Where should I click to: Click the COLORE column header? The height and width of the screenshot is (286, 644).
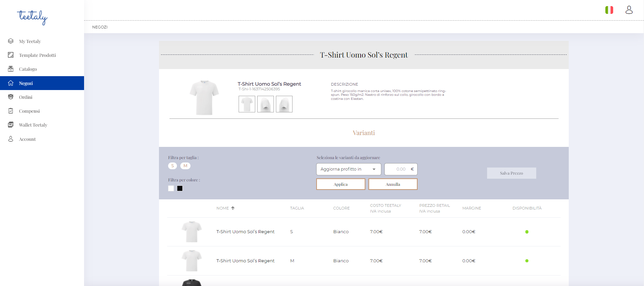click(x=341, y=208)
